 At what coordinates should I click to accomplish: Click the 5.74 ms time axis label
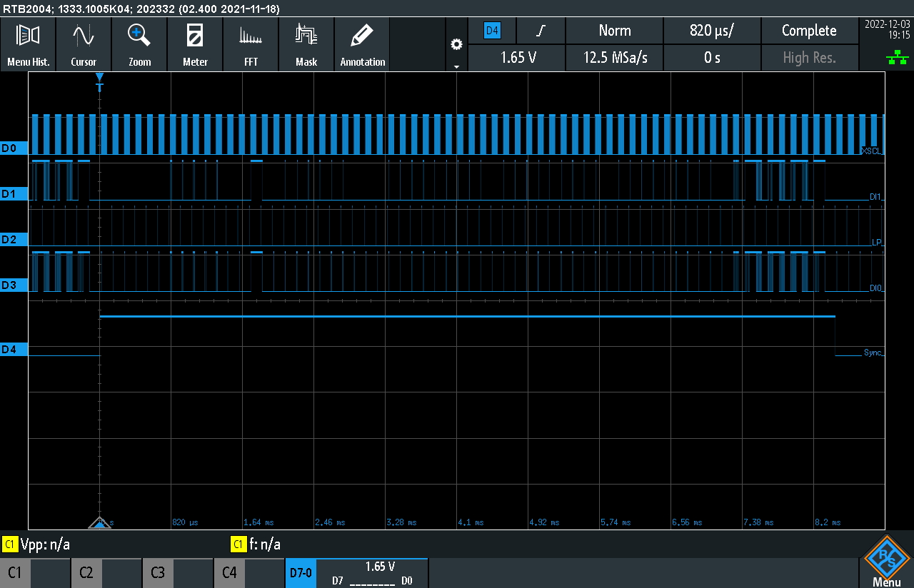click(x=615, y=522)
